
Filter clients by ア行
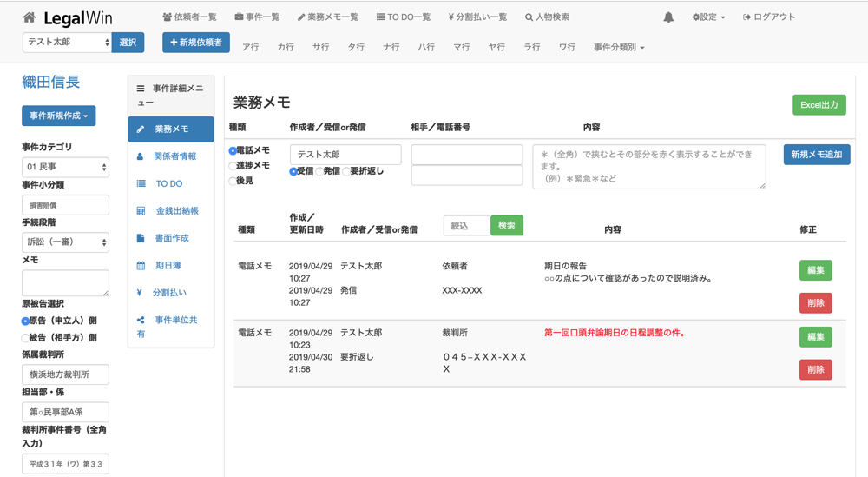250,47
